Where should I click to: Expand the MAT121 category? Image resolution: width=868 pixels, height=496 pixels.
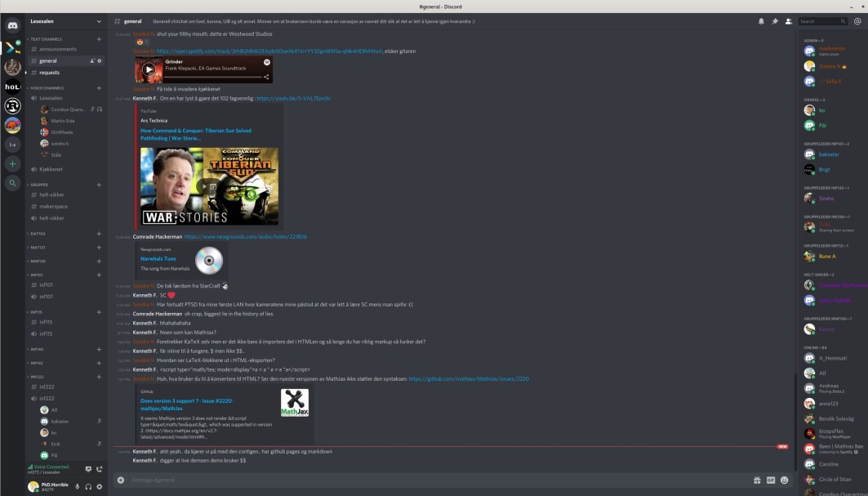click(x=38, y=248)
